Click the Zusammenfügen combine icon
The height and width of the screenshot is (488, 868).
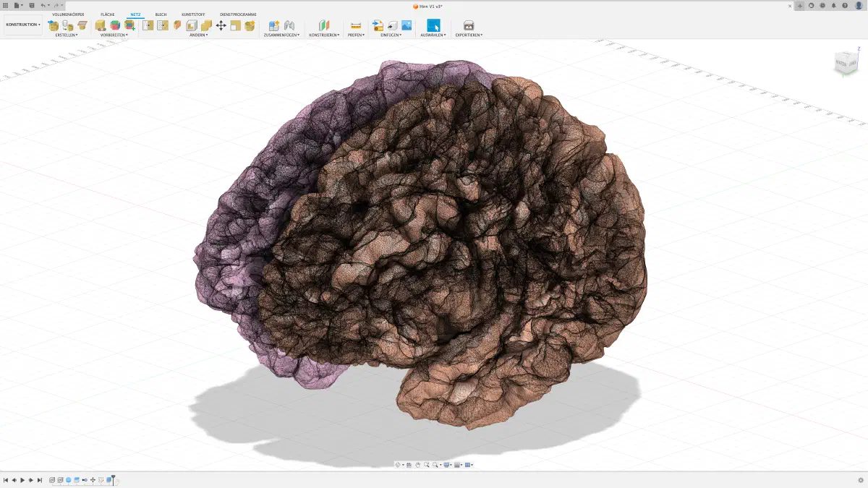click(x=275, y=25)
